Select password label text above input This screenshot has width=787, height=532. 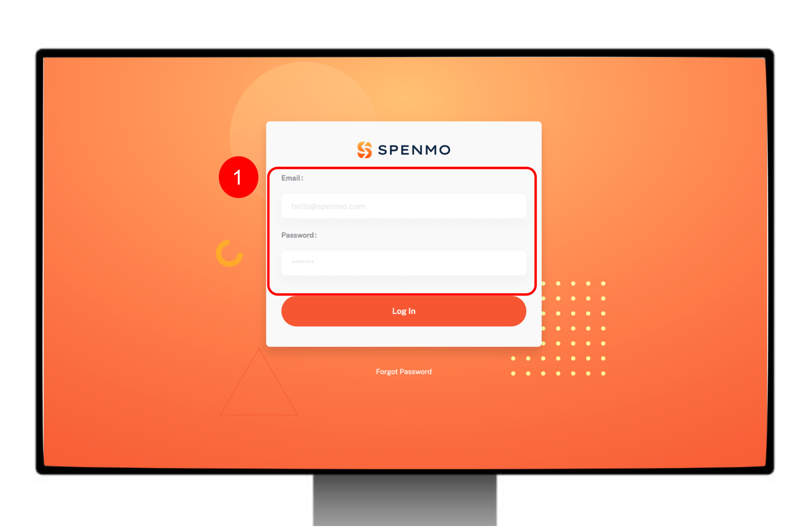(x=299, y=235)
